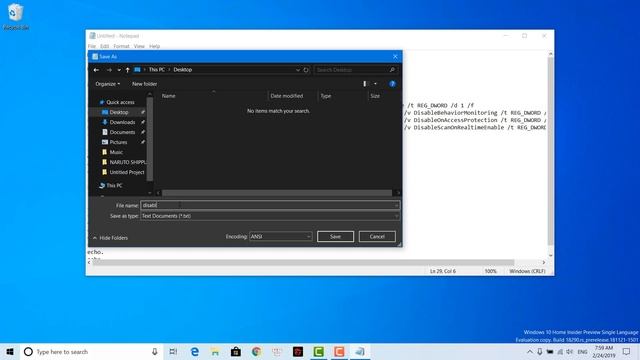
Task: Expand the address bar history dropdown
Action: click(x=298, y=70)
